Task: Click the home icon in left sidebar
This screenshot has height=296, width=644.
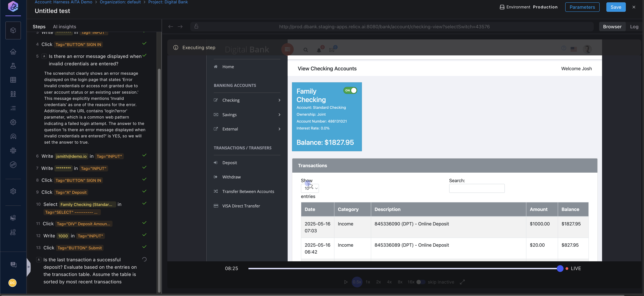Action: tap(13, 52)
